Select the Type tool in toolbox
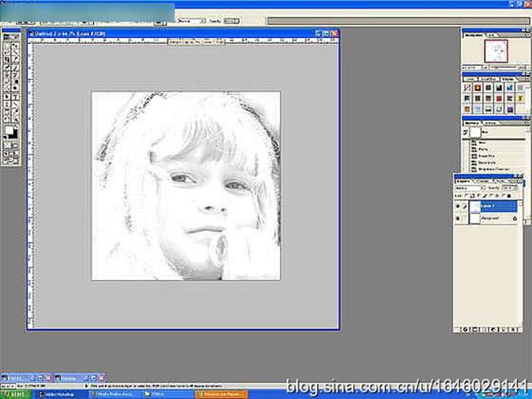Image resolution: width=532 pixels, height=399 pixels. click(15, 96)
